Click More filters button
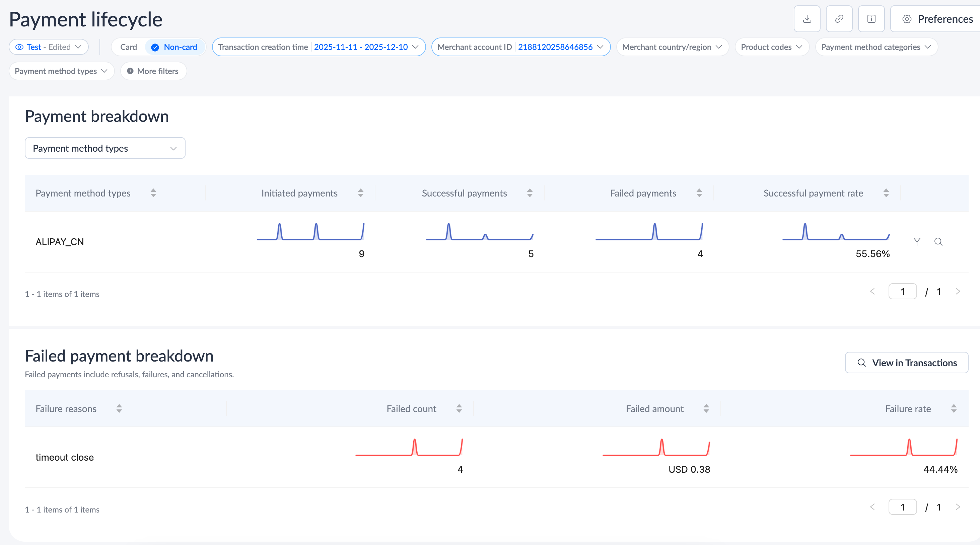 (x=153, y=71)
